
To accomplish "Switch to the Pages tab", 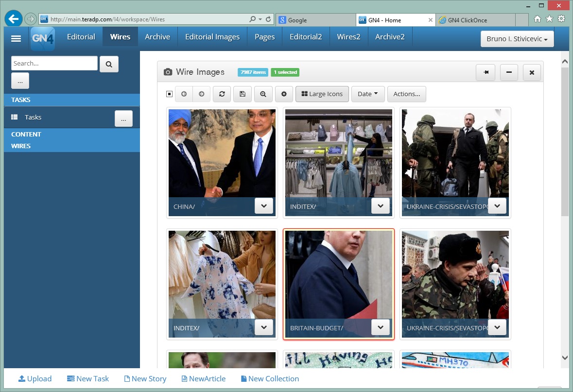I will click(264, 37).
